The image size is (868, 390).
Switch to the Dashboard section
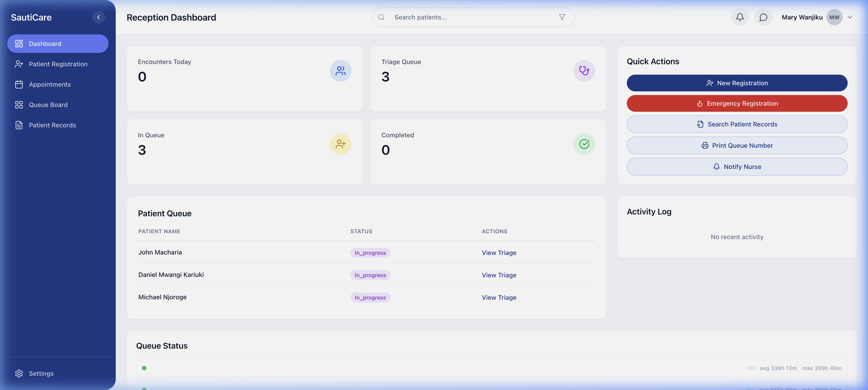58,43
